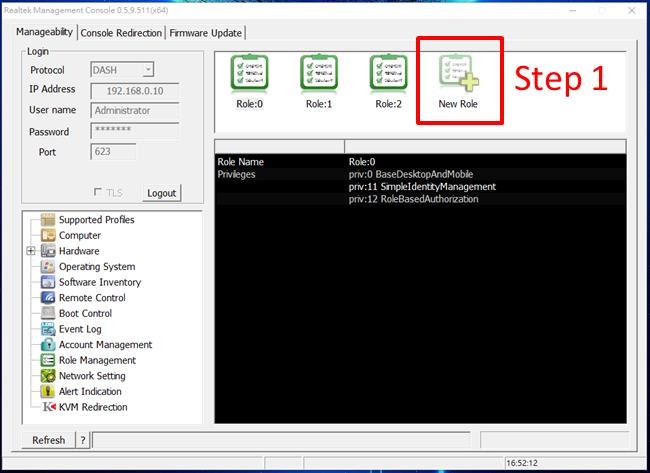Click the 16:52:12 time in status bar

pyautogui.click(x=521, y=463)
